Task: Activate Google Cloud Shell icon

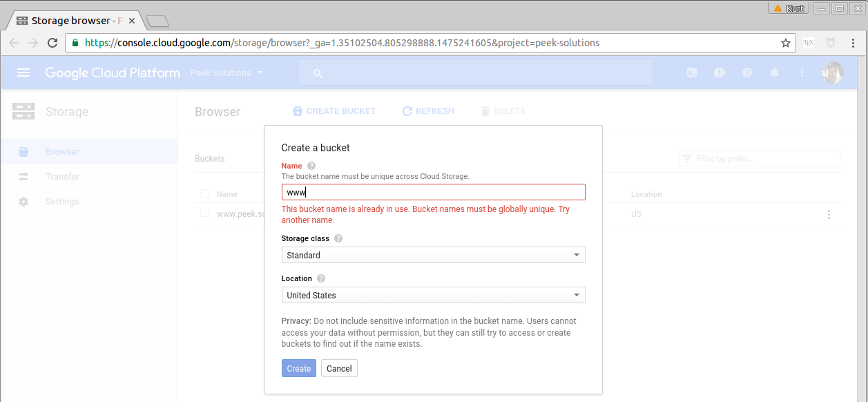Action: click(692, 73)
